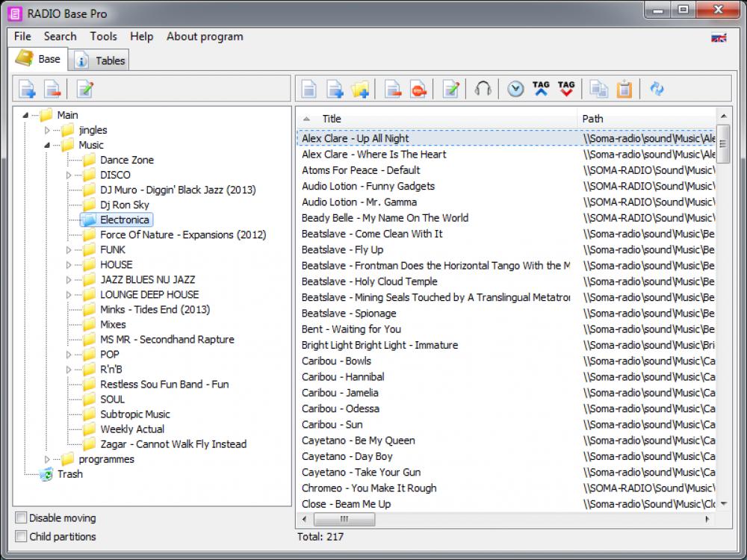Click the add new partition icon above the tree
Viewport: 747px width, 560px height.
28,89
